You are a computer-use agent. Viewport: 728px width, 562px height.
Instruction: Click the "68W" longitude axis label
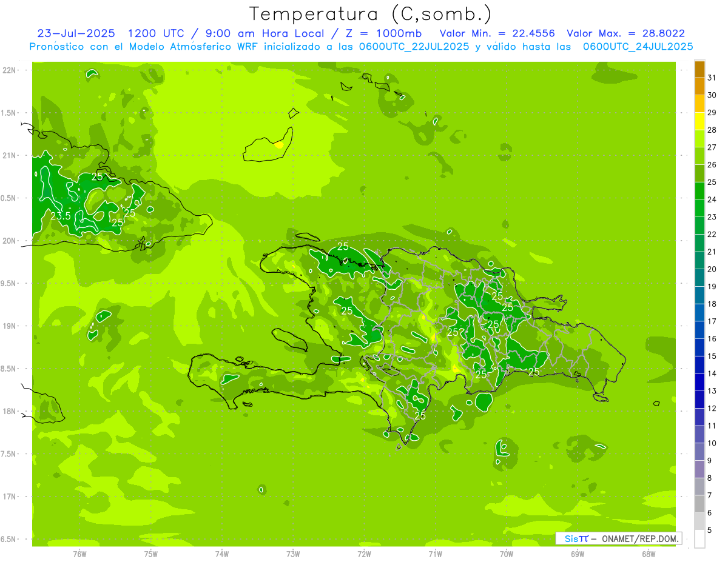[649, 554]
